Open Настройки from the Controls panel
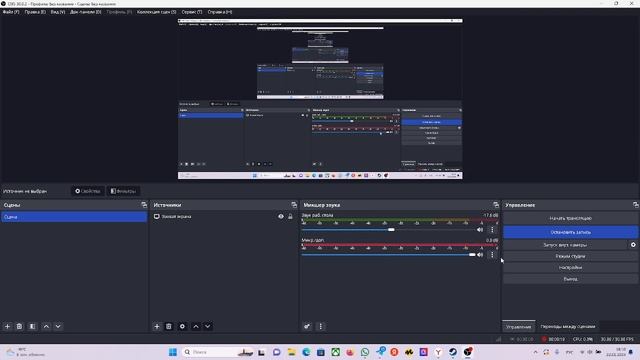640x360 pixels. coord(570,268)
